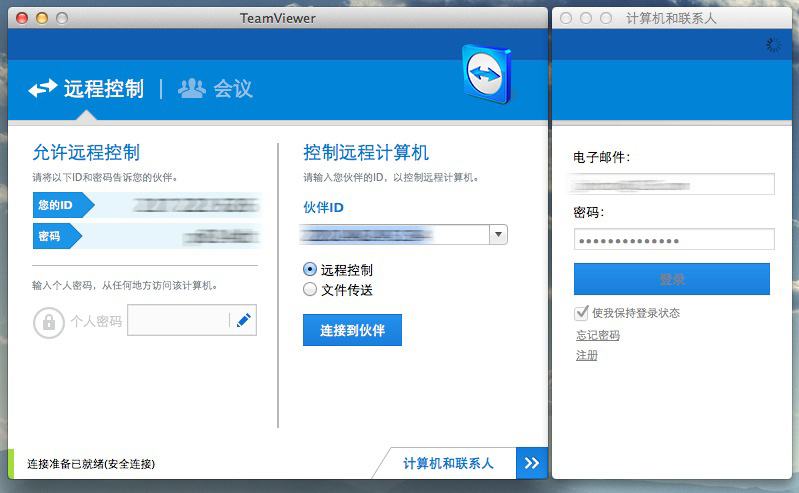Open the 会议 tab

point(233,89)
